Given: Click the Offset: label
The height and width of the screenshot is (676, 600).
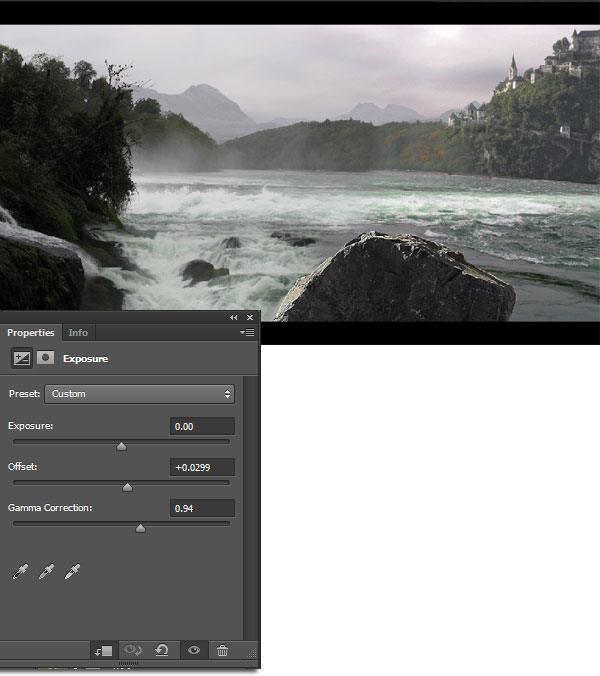Looking at the screenshot, I should coord(22,467).
